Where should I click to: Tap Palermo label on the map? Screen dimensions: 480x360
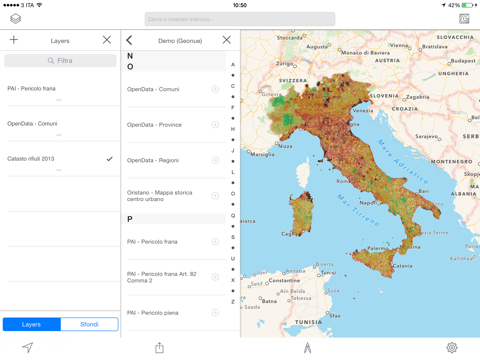pyautogui.click(x=378, y=248)
